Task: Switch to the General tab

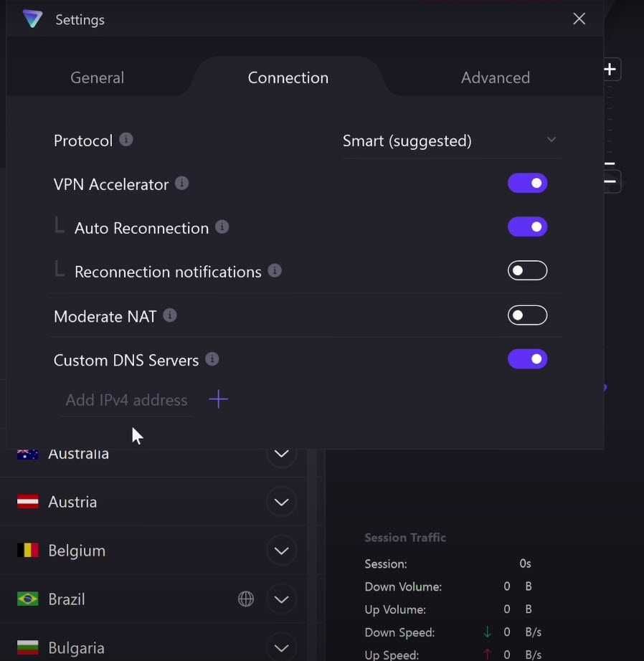Action: coord(97,77)
